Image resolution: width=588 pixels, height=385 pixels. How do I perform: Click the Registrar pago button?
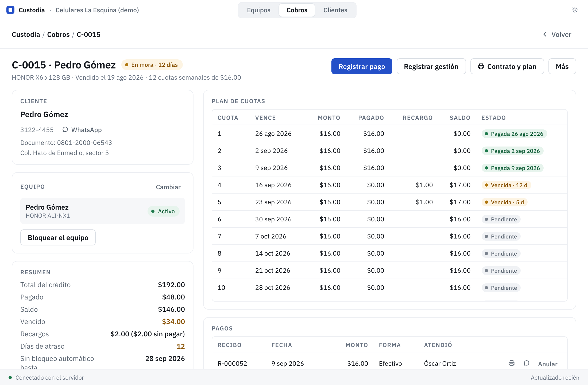tap(362, 66)
